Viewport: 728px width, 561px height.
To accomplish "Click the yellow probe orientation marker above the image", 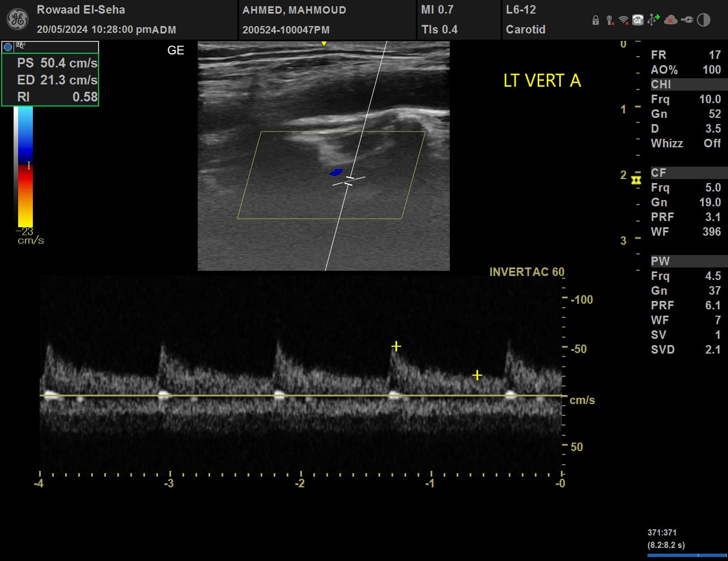I will coord(324,44).
